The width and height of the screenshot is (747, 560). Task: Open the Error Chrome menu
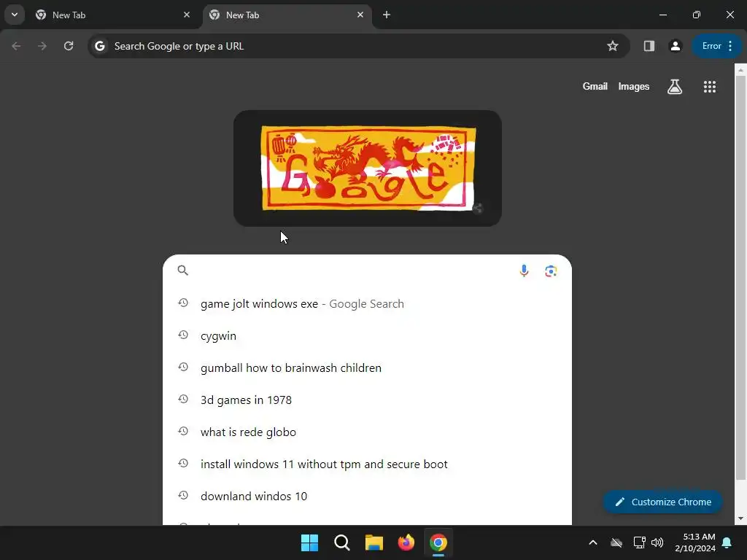[716, 46]
